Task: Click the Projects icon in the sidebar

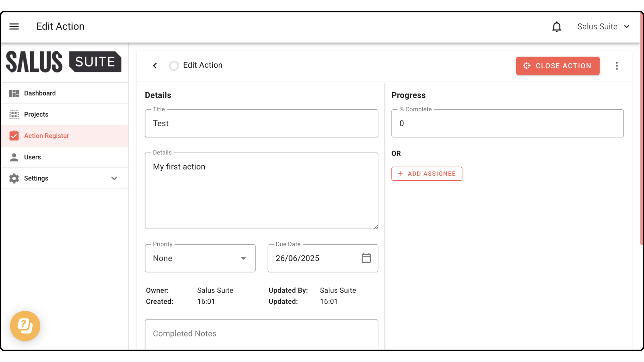Action: coord(14,114)
